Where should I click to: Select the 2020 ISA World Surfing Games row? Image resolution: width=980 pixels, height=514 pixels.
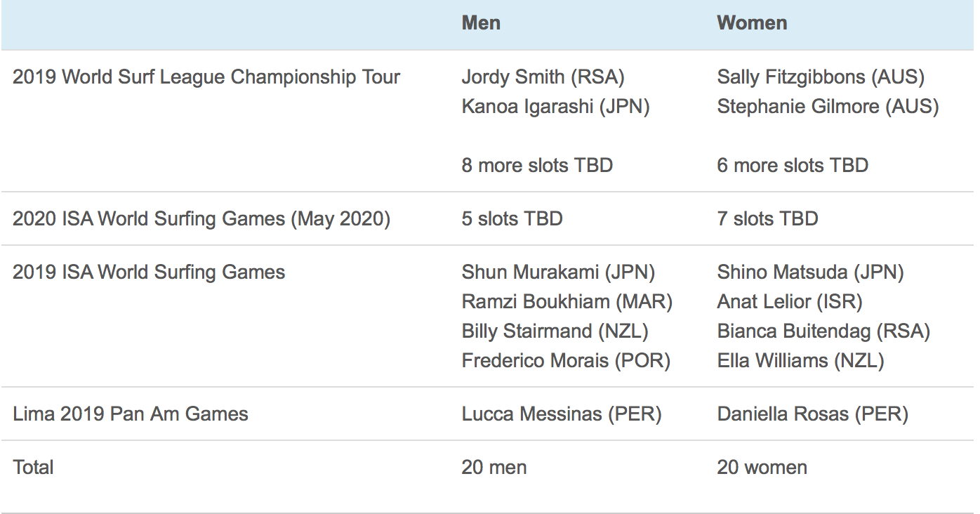[x=487, y=218]
